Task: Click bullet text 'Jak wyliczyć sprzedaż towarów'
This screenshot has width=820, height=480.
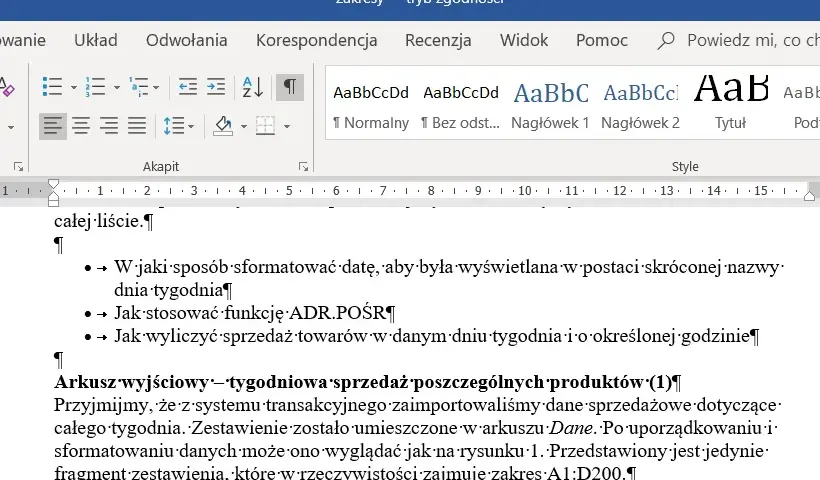Action: pyautogui.click(x=241, y=336)
